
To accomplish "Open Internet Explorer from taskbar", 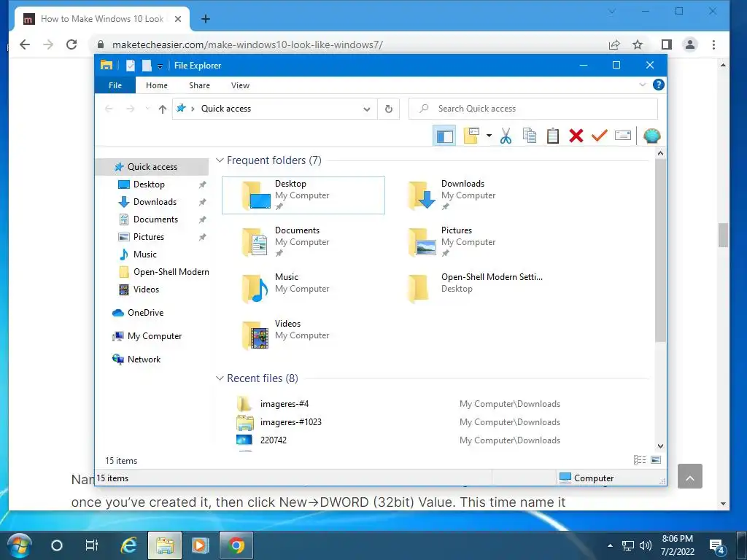I will click(128, 545).
